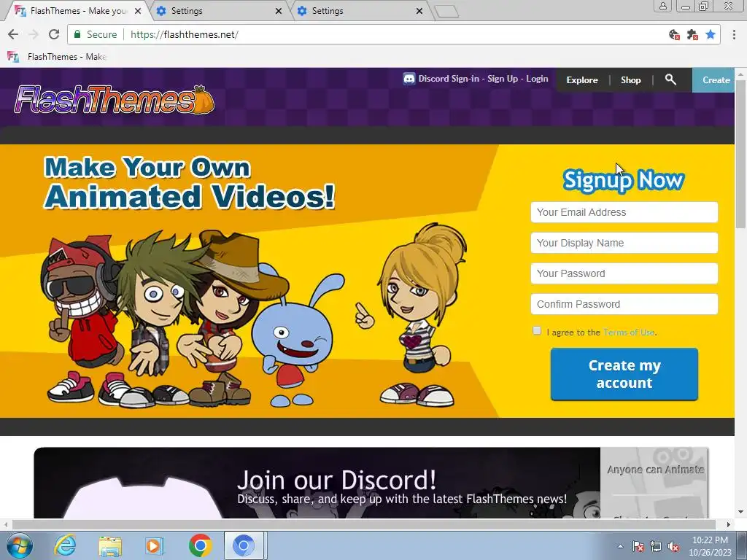The width and height of the screenshot is (747, 560).
Task: Click the Chrome user profile icon
Action: 662,6
